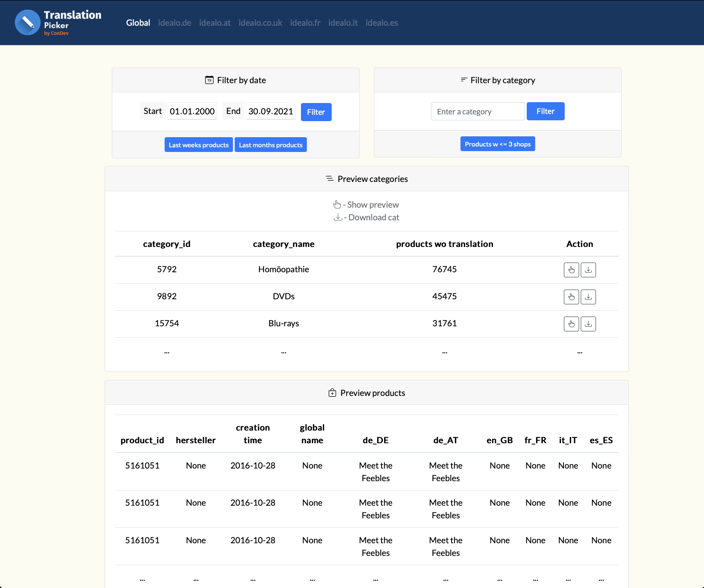Show preview for the Blu-rays category
Image resolution: width=704 pixels, height=588 pixels.
coord(571,324)
